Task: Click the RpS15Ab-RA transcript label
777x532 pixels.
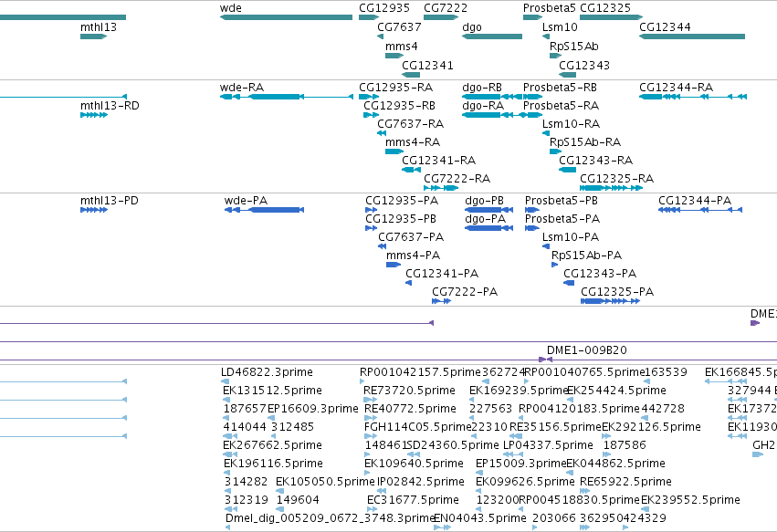Action: point(585,142)
